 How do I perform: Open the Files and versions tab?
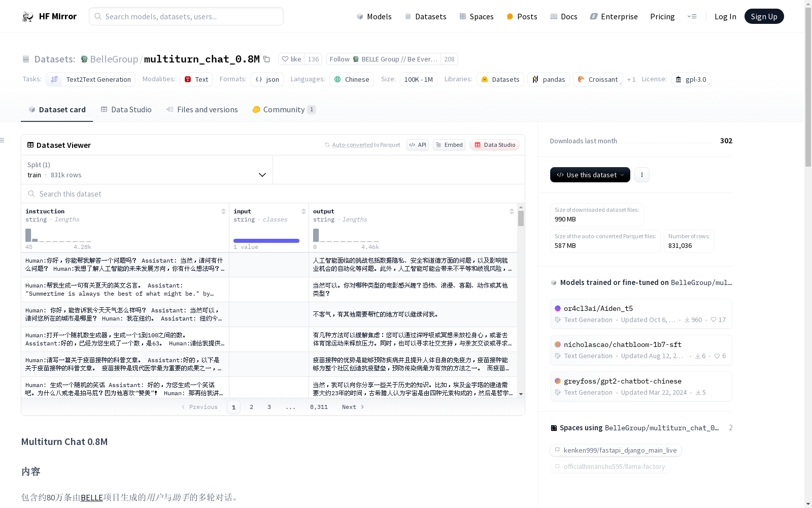[202, 109]
